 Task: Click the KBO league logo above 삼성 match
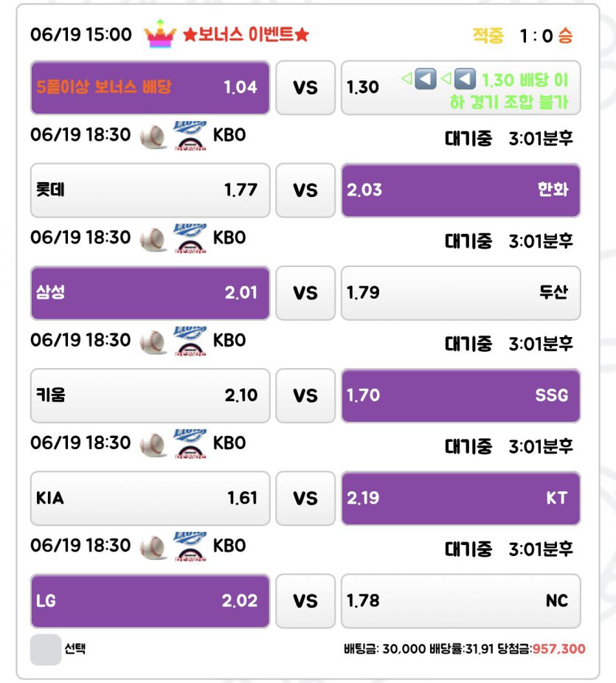(x=190, y=238)
